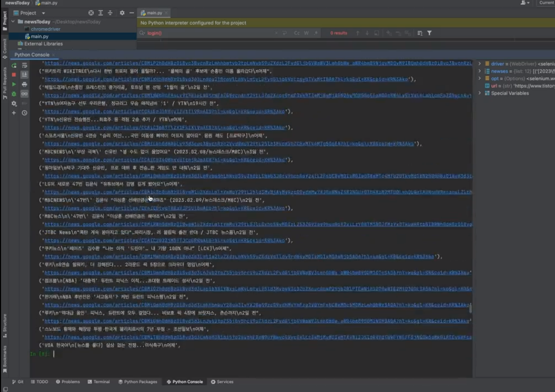Screen dimensions: 555x392
Task: Collapse all in Project tree
Action: 110,13
